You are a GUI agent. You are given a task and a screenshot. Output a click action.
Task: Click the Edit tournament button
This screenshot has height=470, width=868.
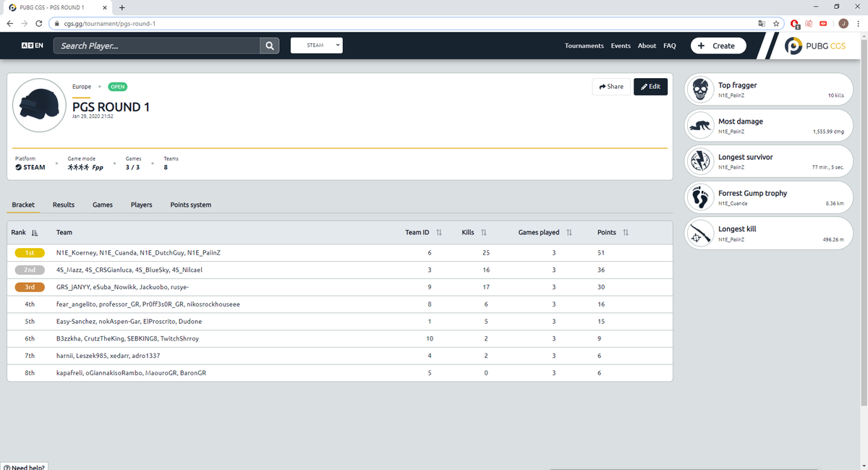(651, 87)
